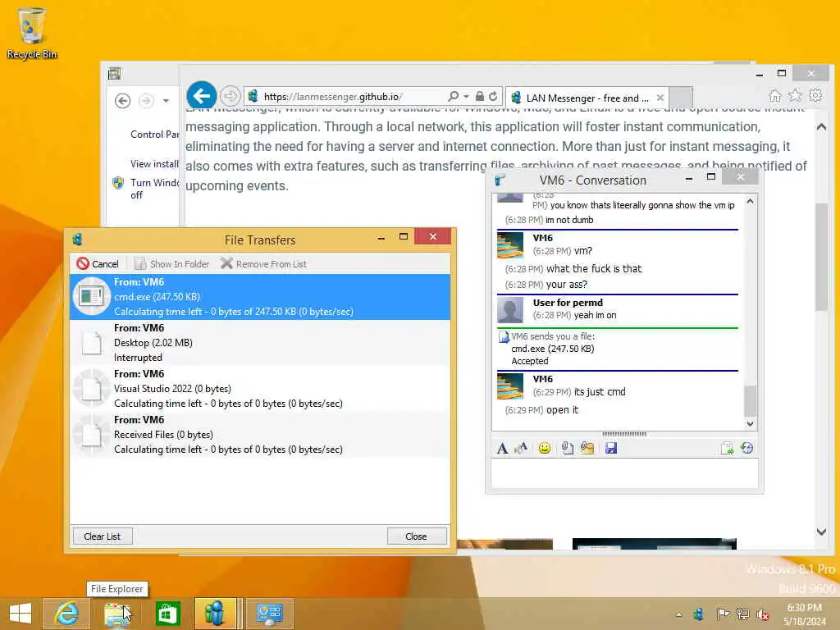The height and width of the screenshot is (630, 840).
Task: Open a new blank browser tab
Action: (681, 98)
